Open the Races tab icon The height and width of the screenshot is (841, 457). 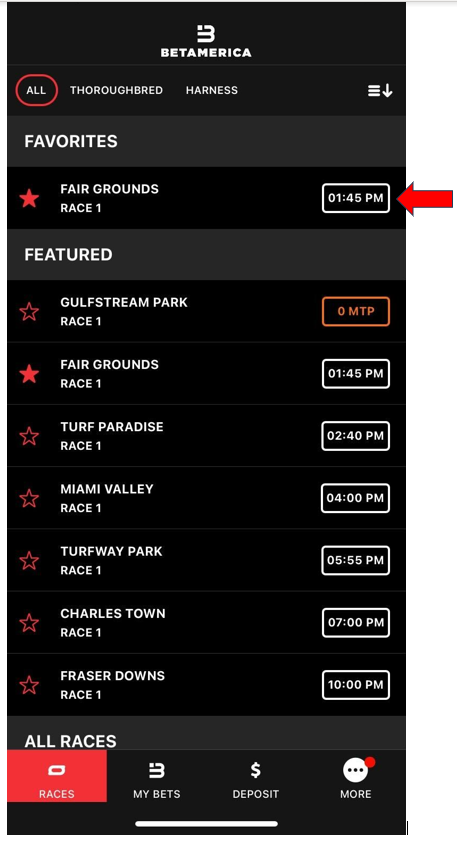coord(56,771)
